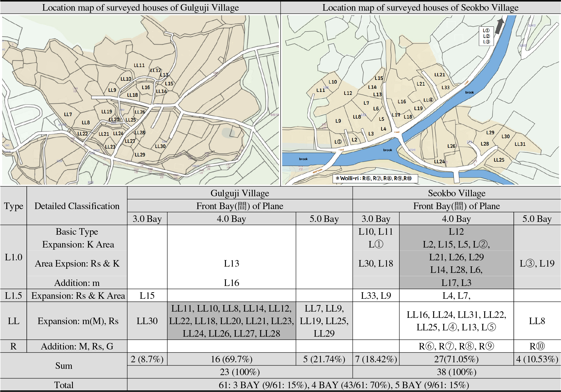Click the L1.0 type cell
561x392 pixels.
(x=14, y=257)
